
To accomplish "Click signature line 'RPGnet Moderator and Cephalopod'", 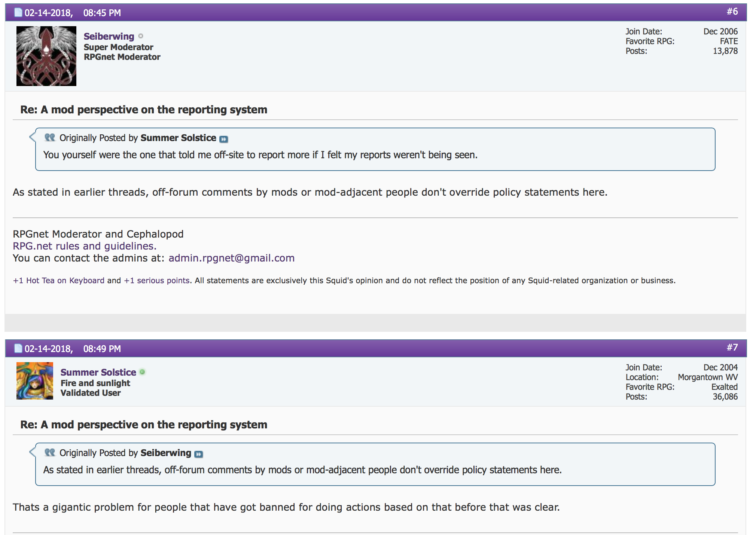I will pyautogui.click(x=98, y=234).
